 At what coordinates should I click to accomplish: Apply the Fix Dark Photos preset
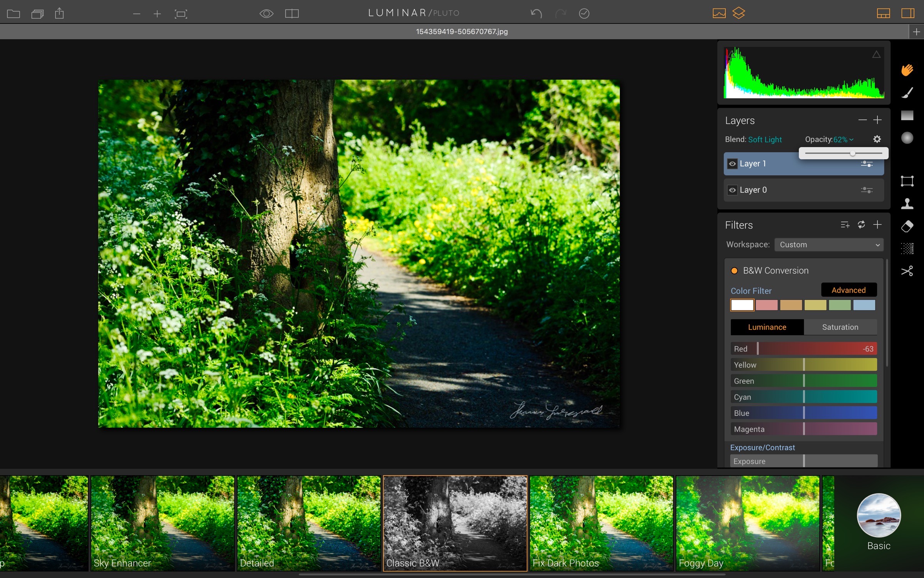(601, 523)
